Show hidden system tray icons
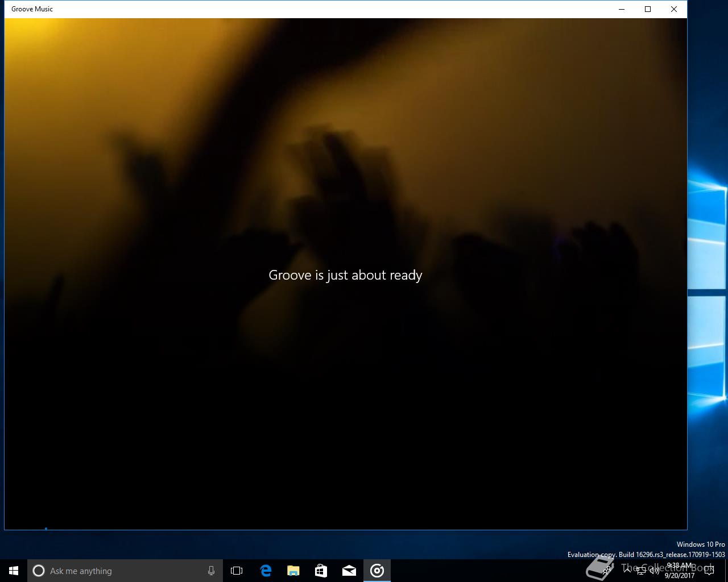The width and height of the screenshot is (728, 582). pos(627,571)
